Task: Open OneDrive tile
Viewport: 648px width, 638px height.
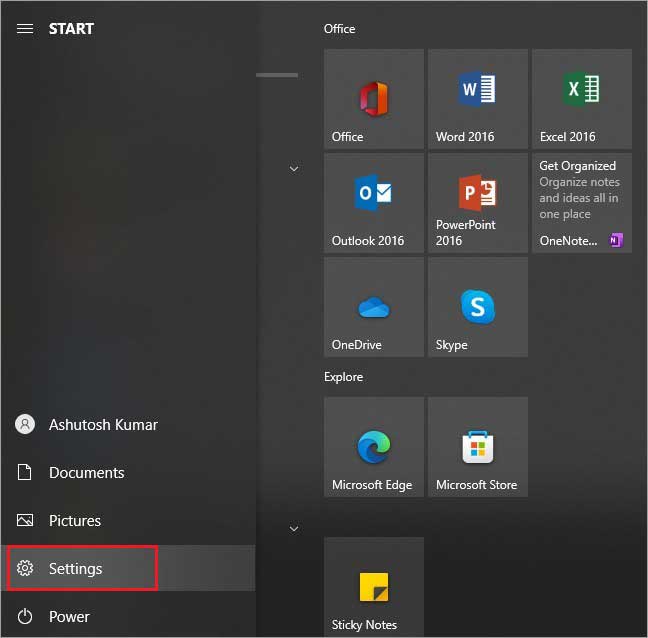Action: (x=374, y=307)
